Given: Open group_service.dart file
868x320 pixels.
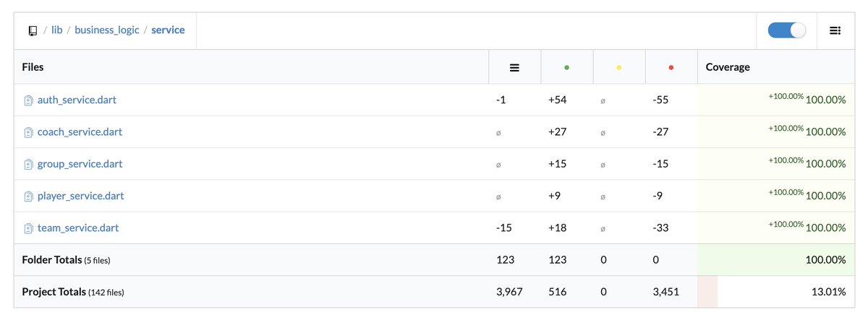Looking at the screenshot, I should tap(80, 164).
